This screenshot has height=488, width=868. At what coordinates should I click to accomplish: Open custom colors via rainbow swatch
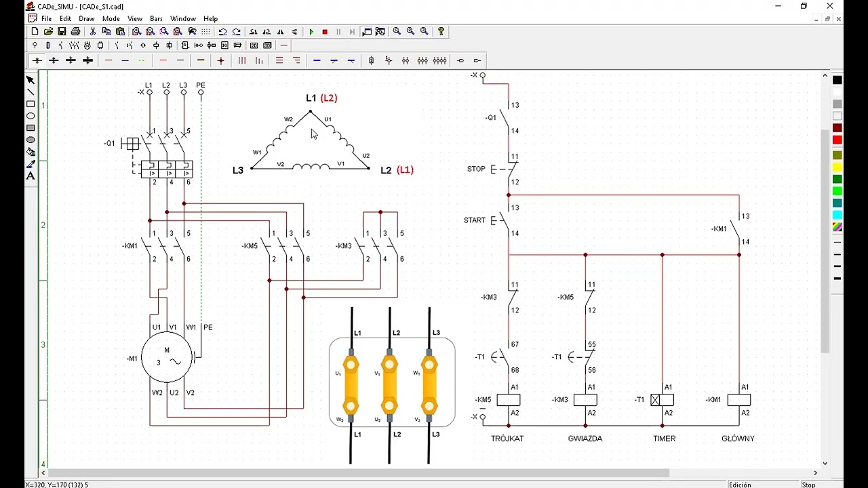[837, 227]
